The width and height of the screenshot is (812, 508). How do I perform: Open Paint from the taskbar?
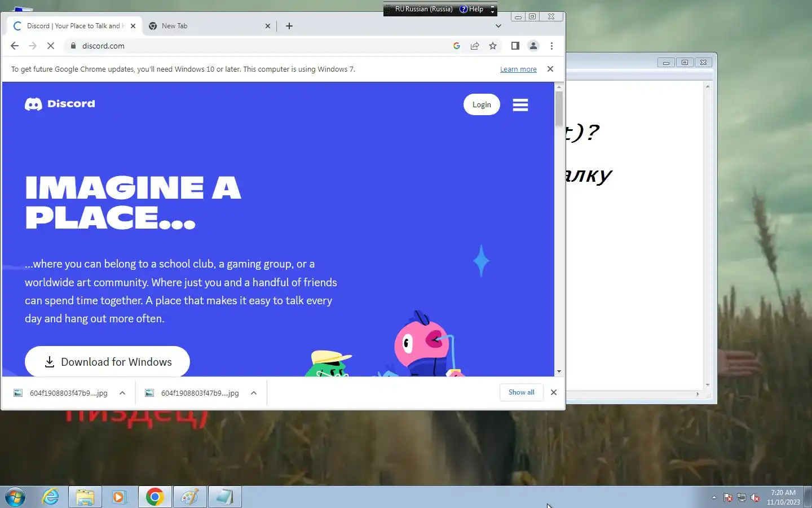pos(189,497)
